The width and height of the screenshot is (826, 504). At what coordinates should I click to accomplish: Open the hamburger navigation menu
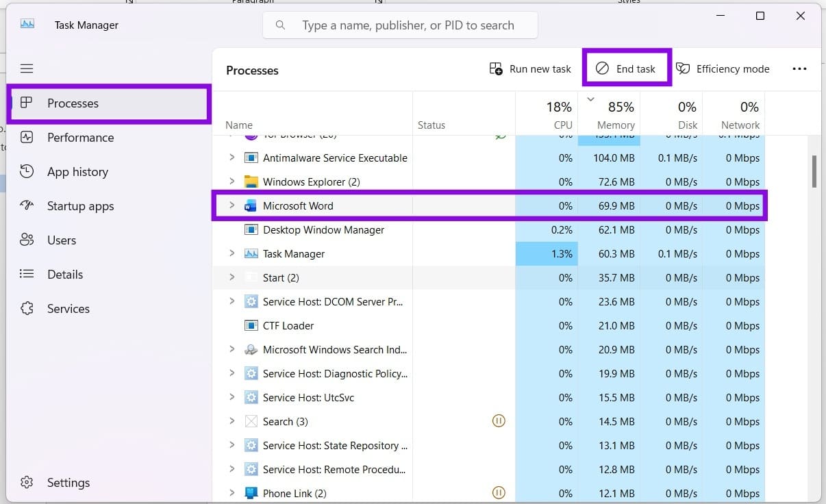coord(27,68)
